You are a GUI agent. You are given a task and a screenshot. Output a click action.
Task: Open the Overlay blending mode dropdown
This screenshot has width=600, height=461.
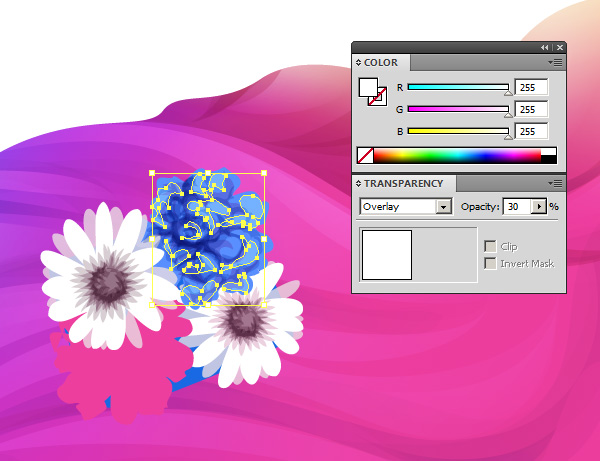coord(444,206)
